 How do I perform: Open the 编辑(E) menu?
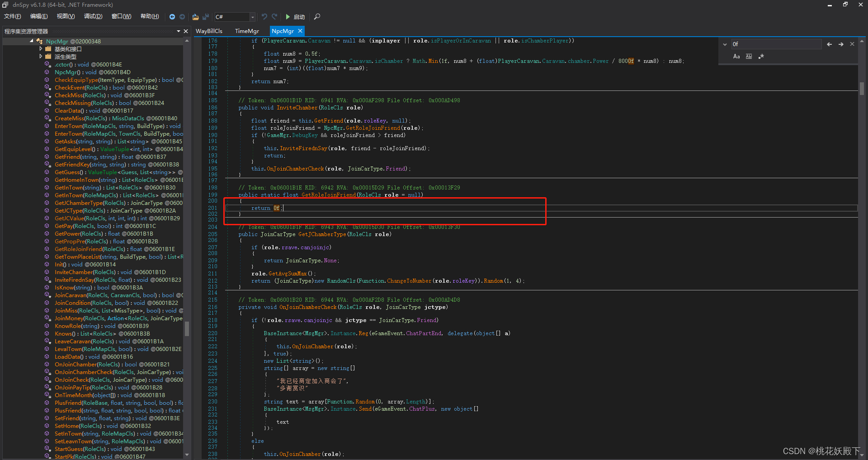tap(39, 17)
